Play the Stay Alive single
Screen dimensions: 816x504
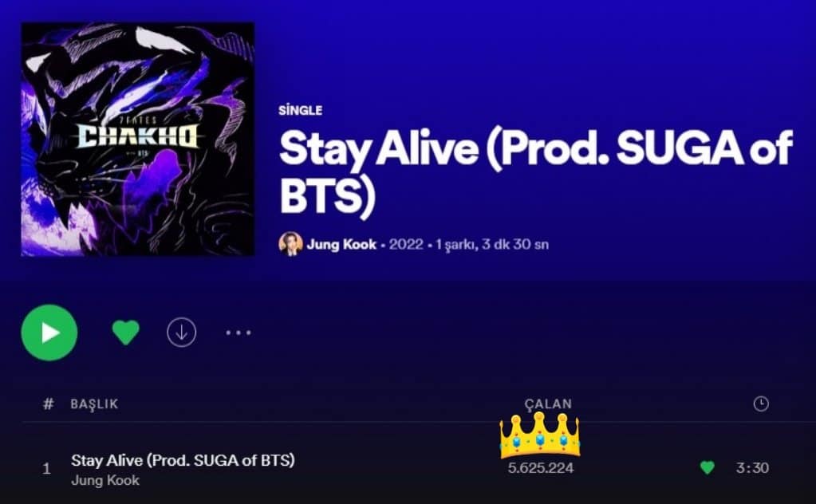[x=49, y=333]
